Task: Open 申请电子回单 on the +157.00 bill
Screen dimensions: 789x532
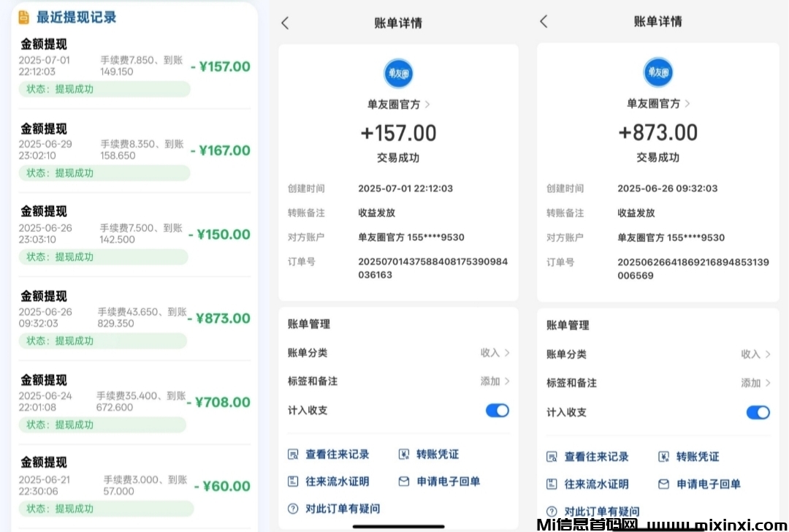Action: coord(439,482)
